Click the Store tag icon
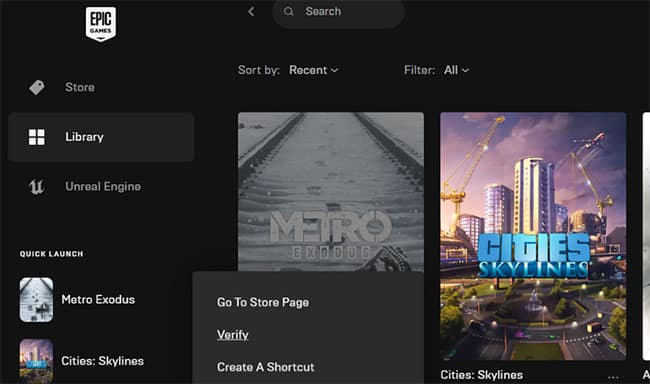This screenshot has height=384, width=650. [x=36, y=87]
